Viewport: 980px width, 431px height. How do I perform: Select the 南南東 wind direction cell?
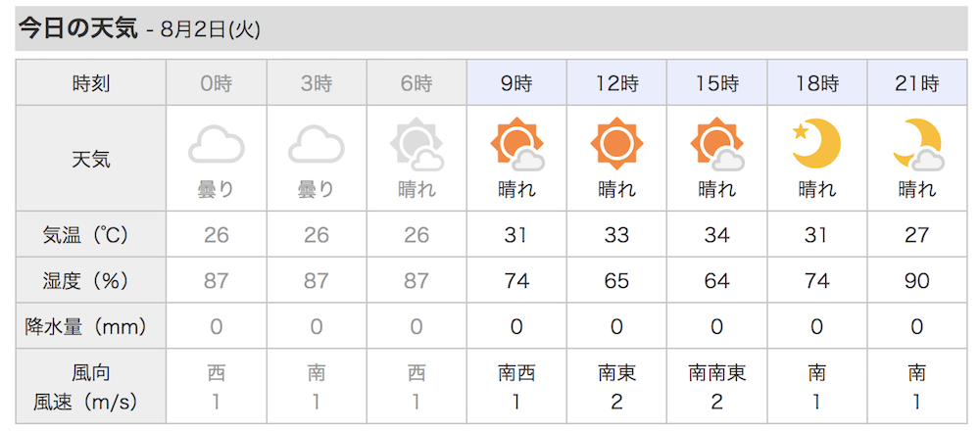(717, 373)
